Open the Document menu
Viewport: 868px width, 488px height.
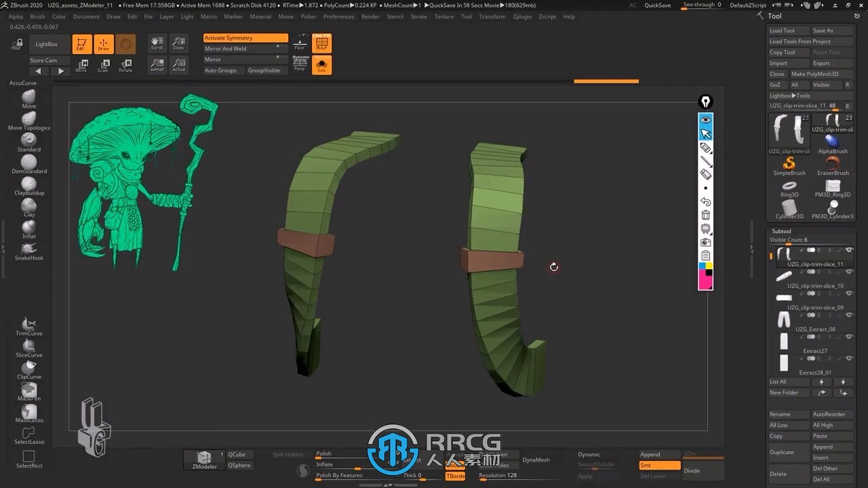pos(86,16)
